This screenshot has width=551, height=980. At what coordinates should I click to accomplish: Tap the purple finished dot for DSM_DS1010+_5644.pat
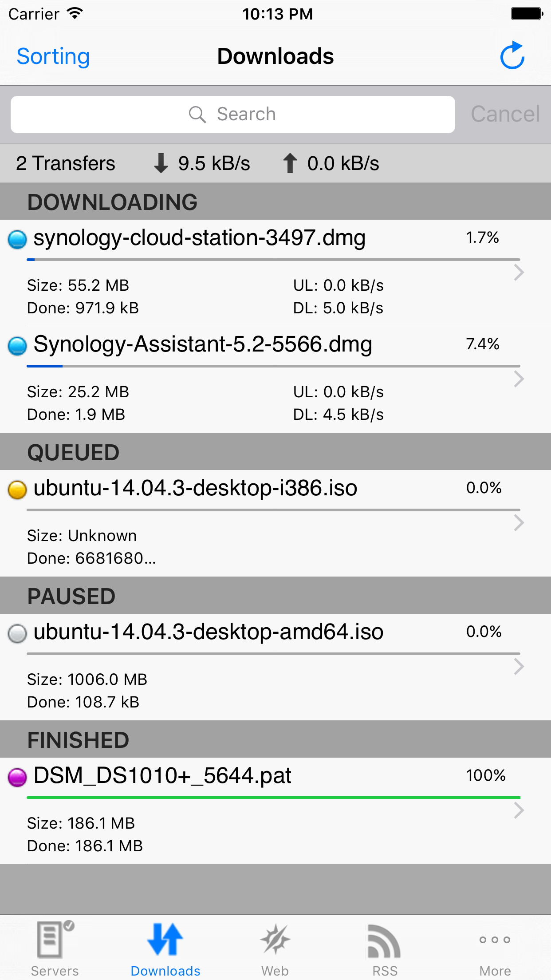point(18,777)
